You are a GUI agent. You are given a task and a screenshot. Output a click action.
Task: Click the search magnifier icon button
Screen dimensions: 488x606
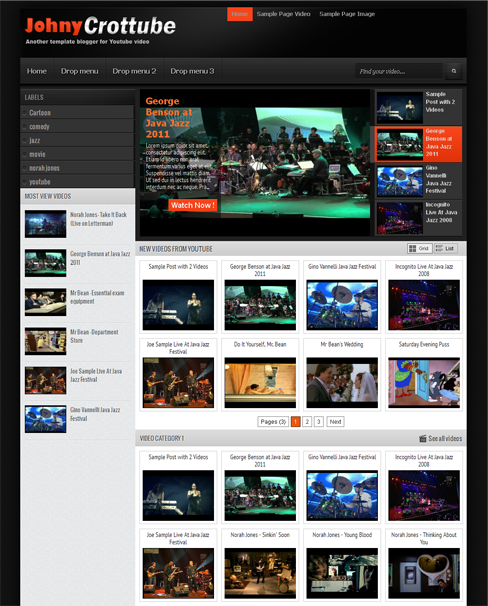(x=454, y=71)
